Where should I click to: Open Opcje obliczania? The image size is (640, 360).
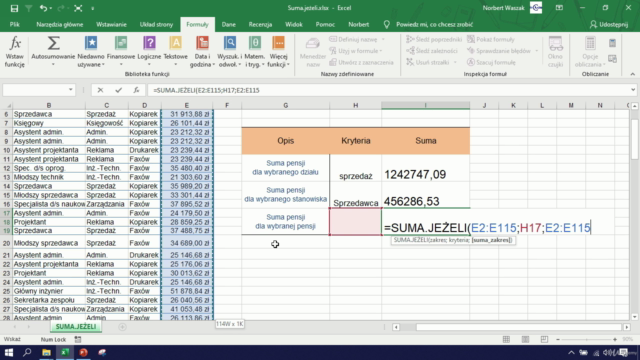590,52
